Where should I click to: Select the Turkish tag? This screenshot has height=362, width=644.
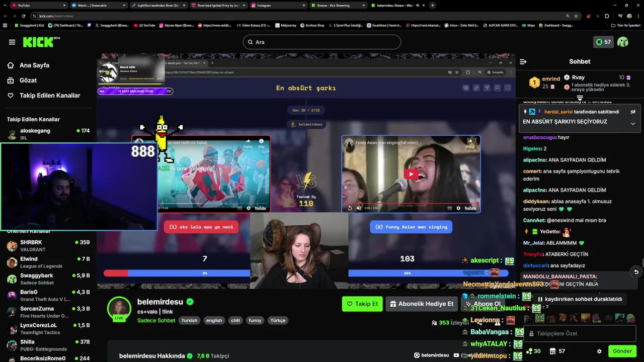(x=189, y=320)
